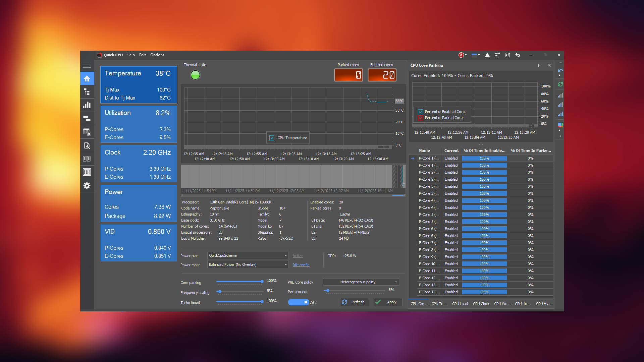Click the gear settings icon in sidebar
Viewport: 644px width, 362px height.
(87, 186)
